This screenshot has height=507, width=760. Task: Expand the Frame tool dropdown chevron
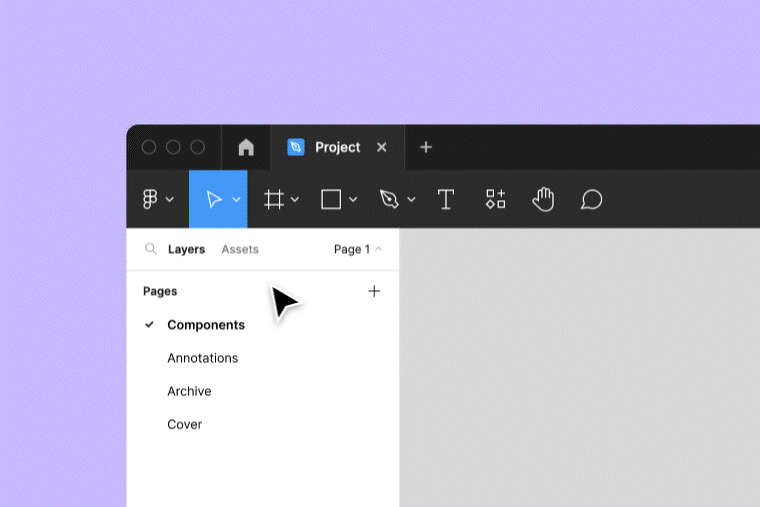pos(295,199)
